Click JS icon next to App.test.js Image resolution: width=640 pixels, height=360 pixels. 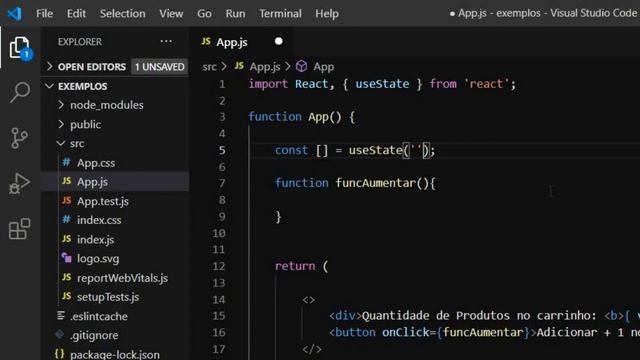click(67, 200)
